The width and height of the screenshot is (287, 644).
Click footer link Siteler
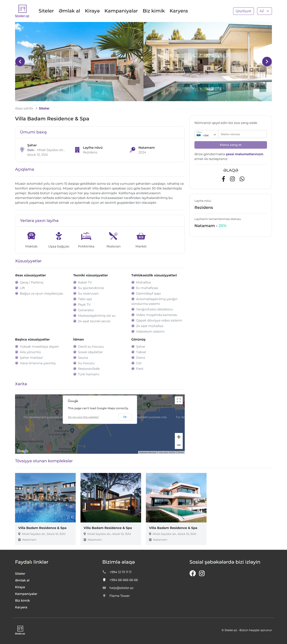coord(20,574)
